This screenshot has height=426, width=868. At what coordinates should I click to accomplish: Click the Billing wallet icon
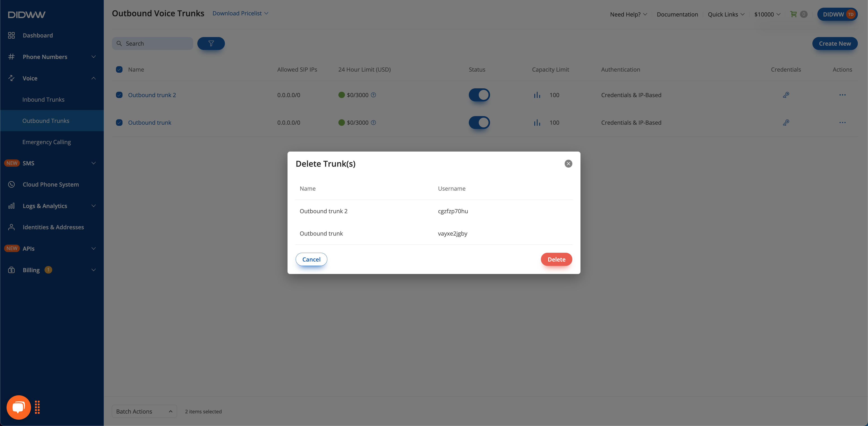tap(12, 270)
